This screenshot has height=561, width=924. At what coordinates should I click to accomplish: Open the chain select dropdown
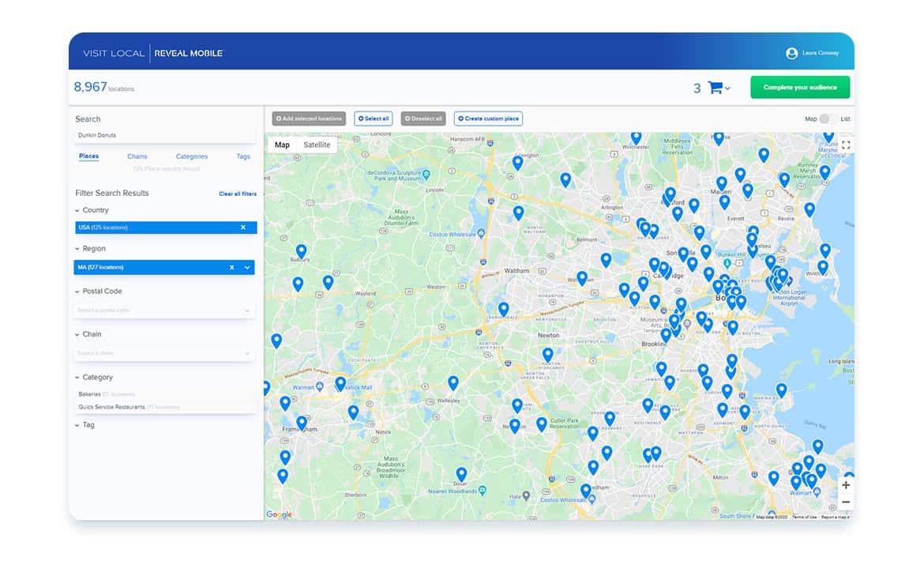click(x=164, y=353)
